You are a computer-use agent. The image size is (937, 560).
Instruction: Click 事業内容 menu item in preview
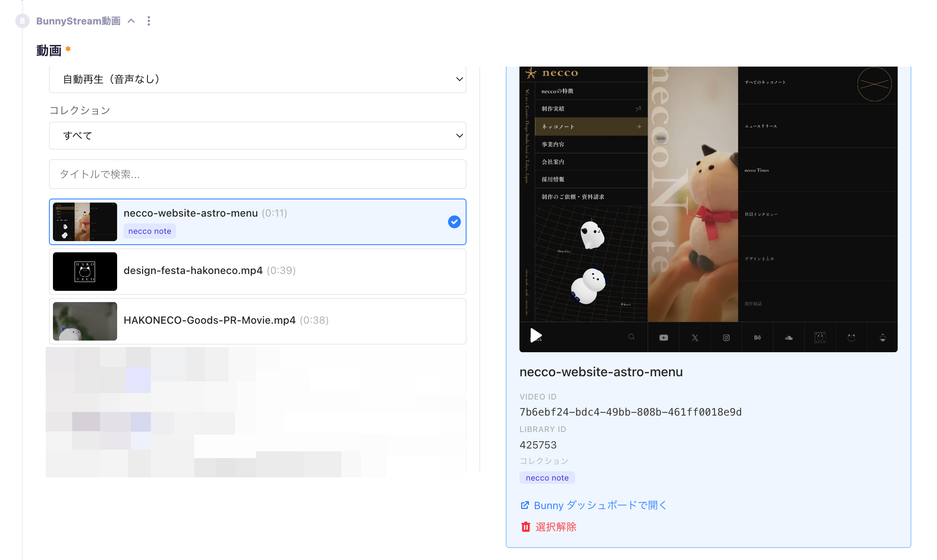pos(591,144)
